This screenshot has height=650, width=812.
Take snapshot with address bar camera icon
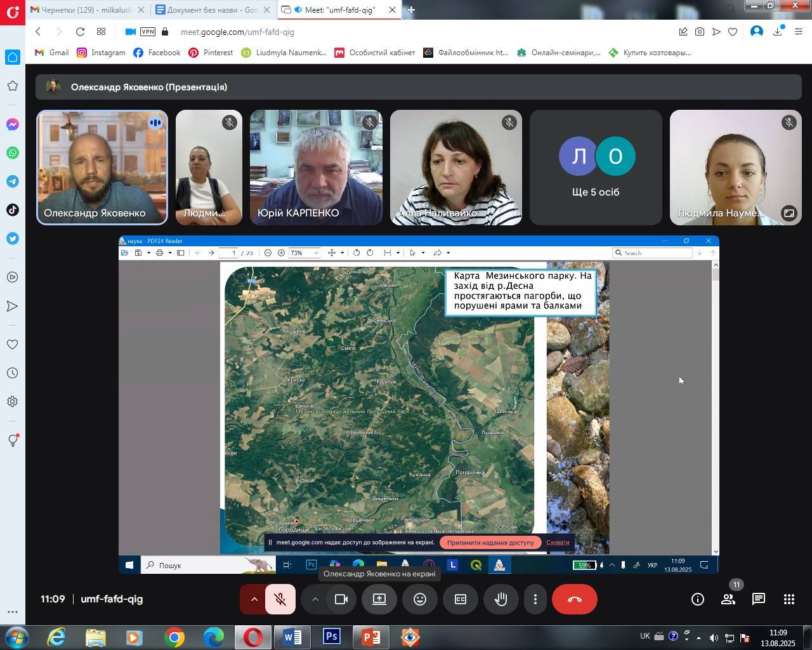click(x=699, y=32)
